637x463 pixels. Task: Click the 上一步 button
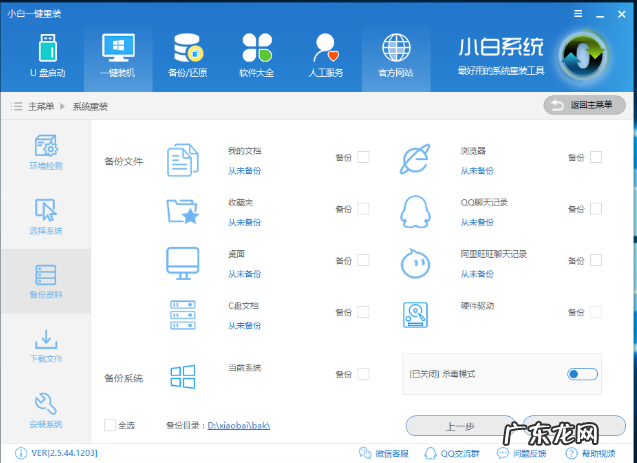460,426
